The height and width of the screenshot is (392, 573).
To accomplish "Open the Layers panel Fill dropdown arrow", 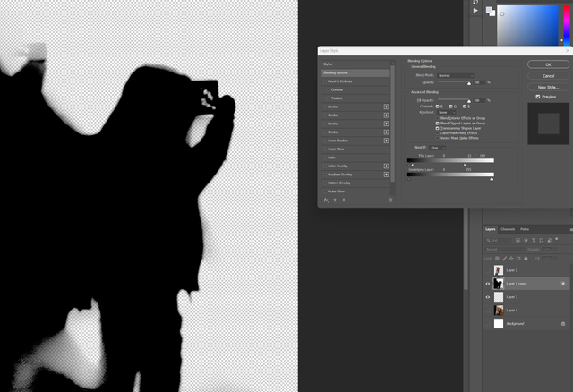I will [x=555, y=259].
